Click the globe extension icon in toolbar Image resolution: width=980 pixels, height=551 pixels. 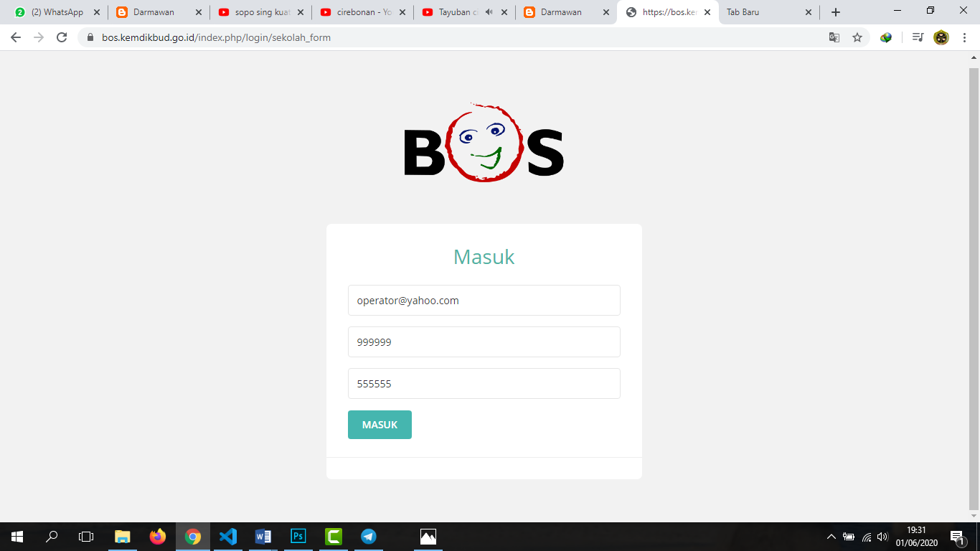(x=886, y=37)
